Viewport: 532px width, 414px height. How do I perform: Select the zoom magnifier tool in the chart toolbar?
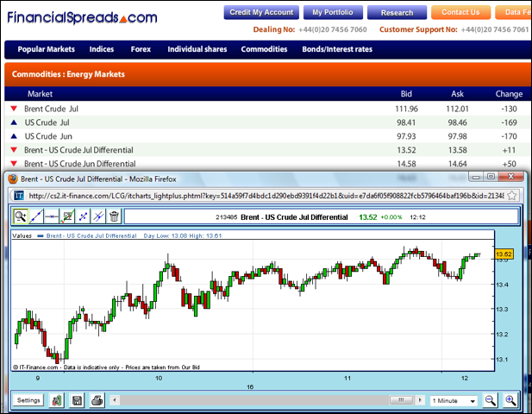pos(20,216)
